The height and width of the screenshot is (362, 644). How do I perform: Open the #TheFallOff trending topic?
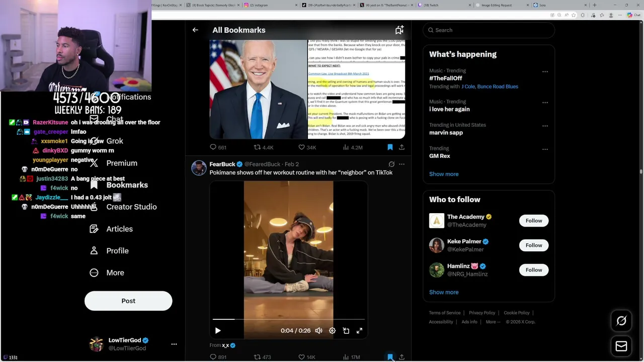(445, 78)
